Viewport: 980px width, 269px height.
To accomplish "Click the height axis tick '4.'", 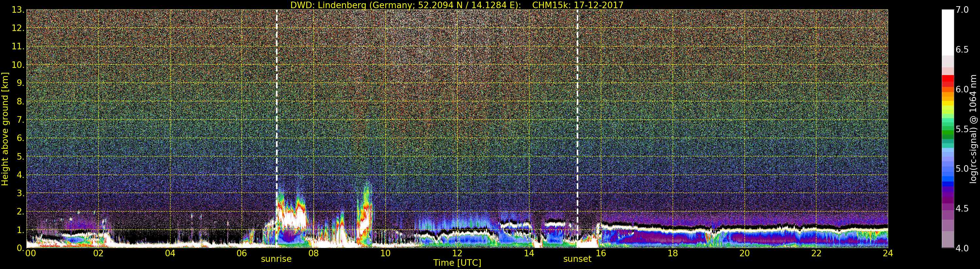I will click(x=20, y=175).
